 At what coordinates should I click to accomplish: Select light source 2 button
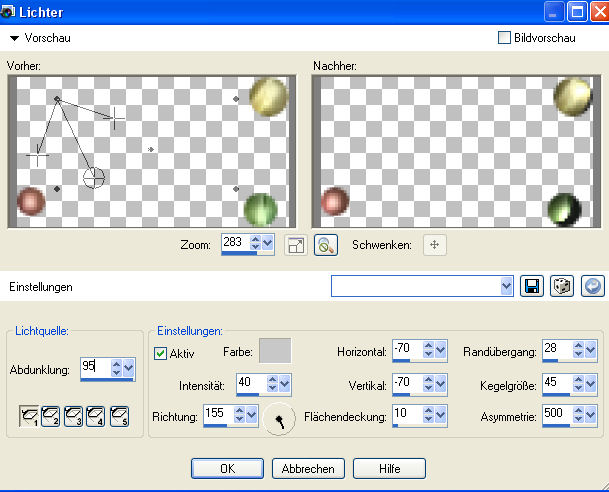click(51, 414)
